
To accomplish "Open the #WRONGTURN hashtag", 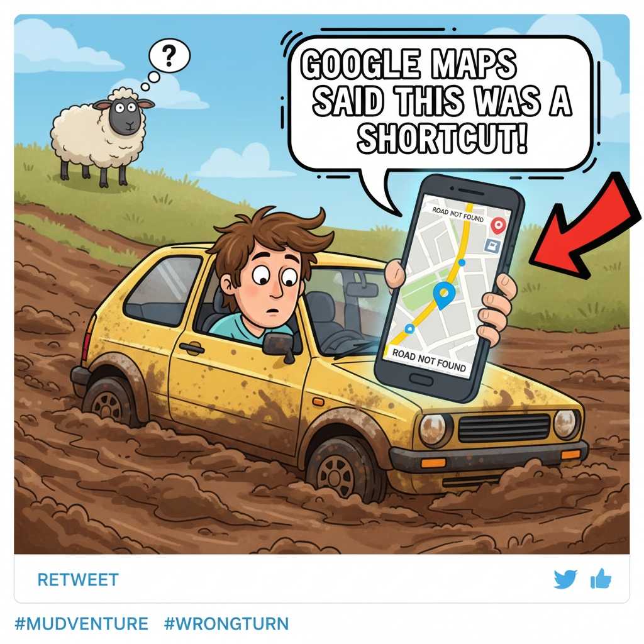I will coord(226,623).
